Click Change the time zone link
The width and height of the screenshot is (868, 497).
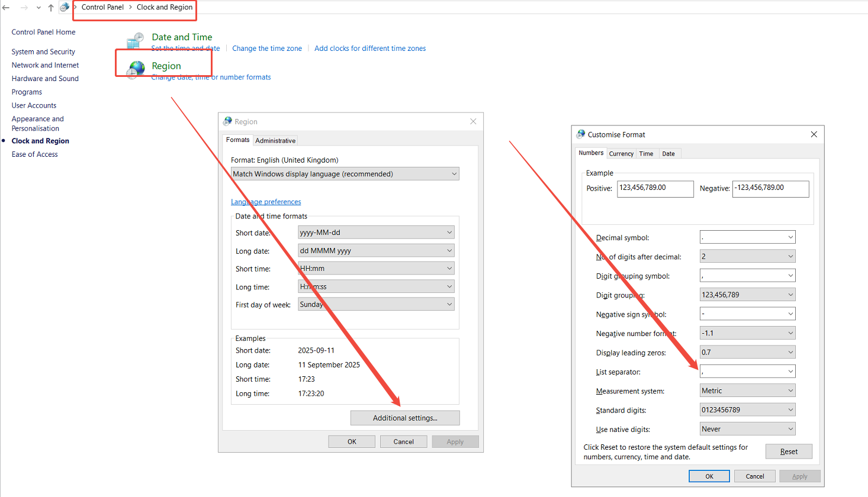click(x=267, y=49)
